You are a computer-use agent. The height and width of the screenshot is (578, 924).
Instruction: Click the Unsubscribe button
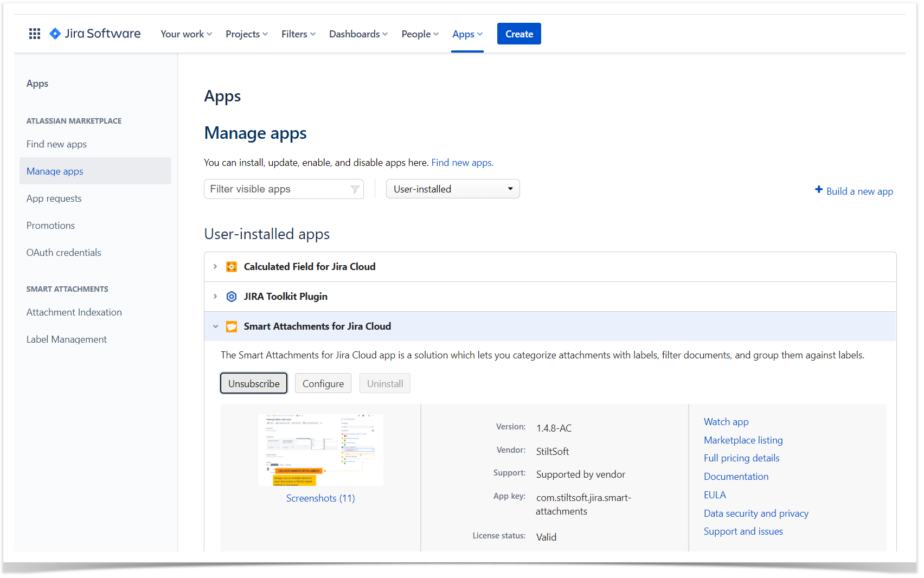(x=254, y=383)
